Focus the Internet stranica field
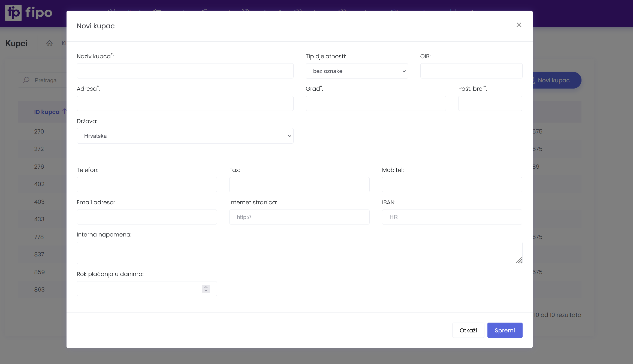Image resolution: width=633 pixels, height=364 pixels. coord(299,217)
